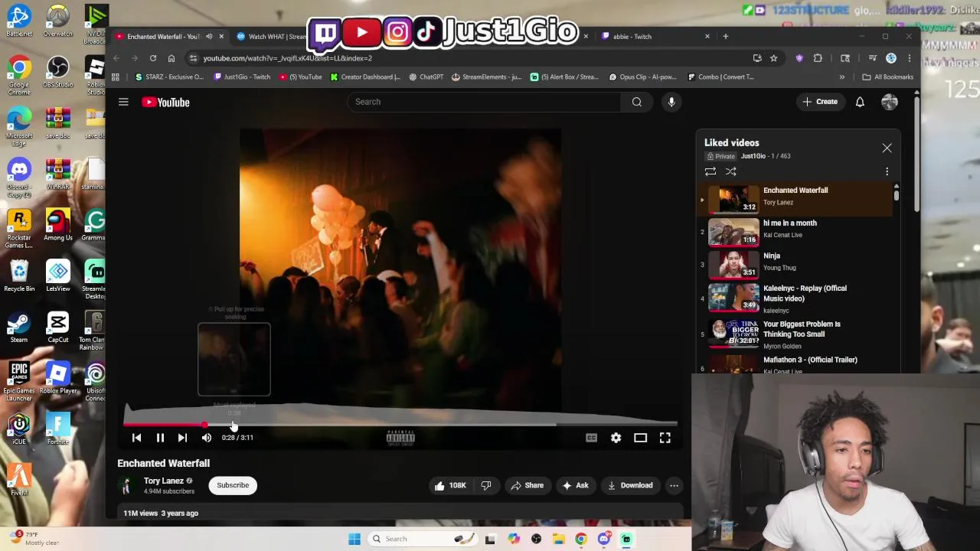Go to Chrome home page icon

[x=171, y=58]
